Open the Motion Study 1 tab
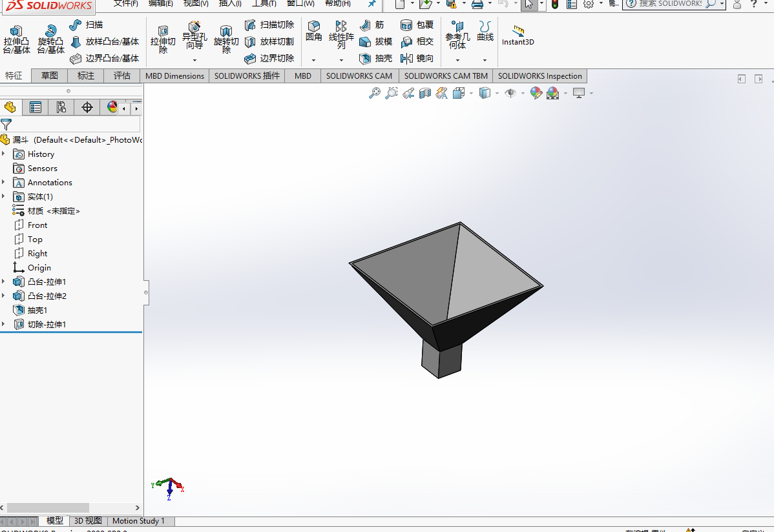Viewport: 774px width, 532px height. pyautogui.click(x=138, y=520)
